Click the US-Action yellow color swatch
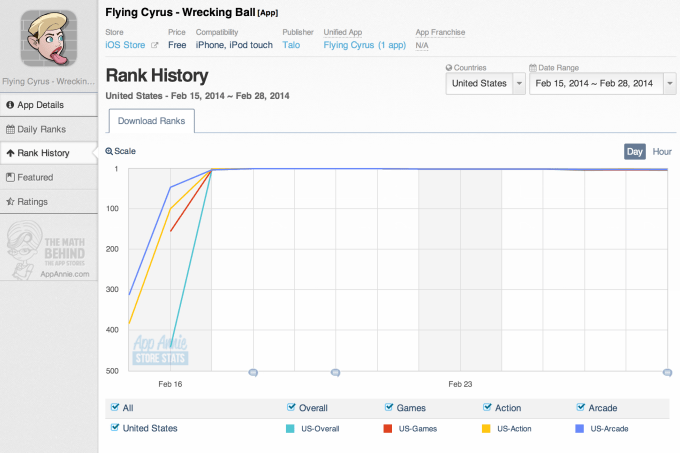680x453 pixels. (x=486, y=428)
